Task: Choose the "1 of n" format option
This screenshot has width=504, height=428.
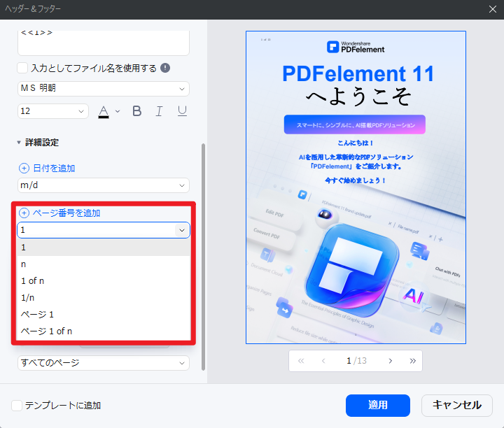Action: (x=104, y=280)
